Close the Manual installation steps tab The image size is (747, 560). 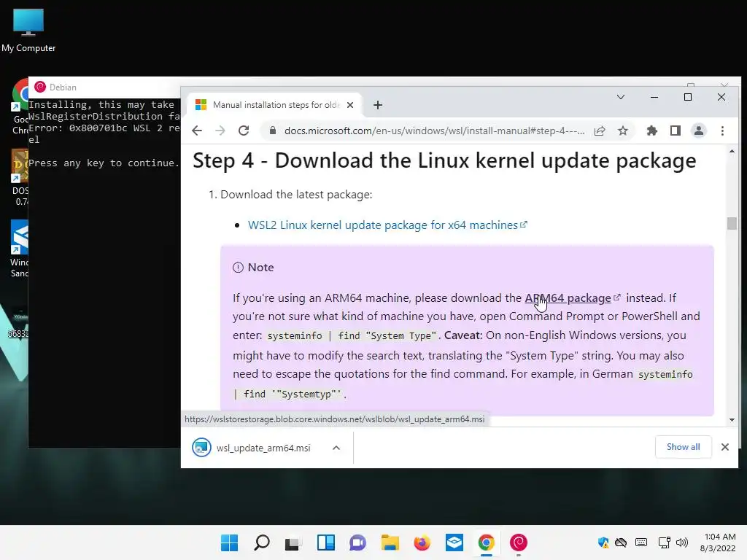(x=350, y=105)
